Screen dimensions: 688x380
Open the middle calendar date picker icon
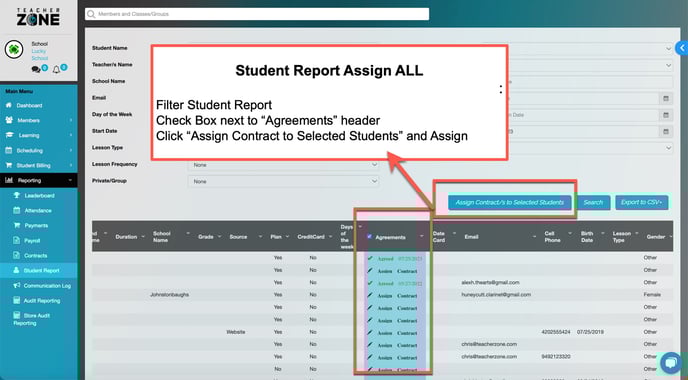pyautogui.click(x=666, y=115)
